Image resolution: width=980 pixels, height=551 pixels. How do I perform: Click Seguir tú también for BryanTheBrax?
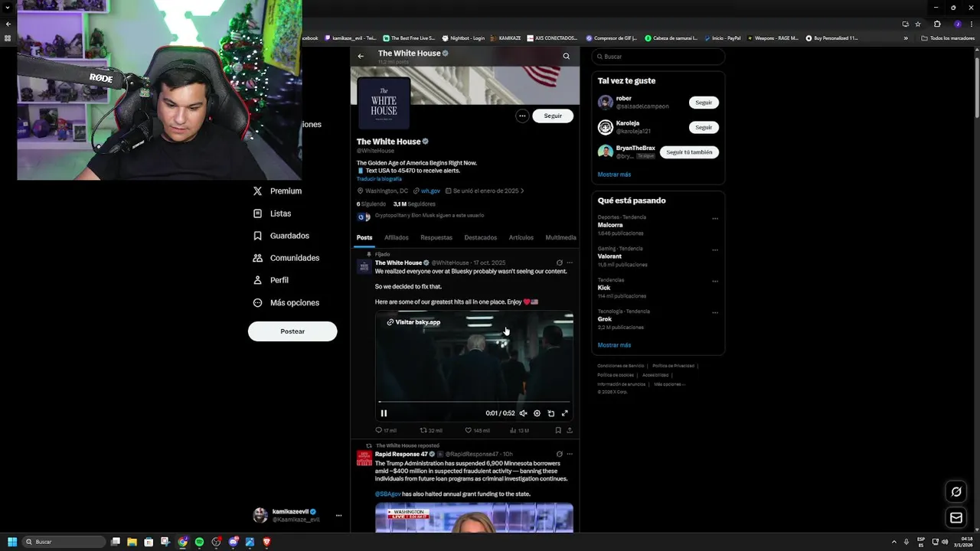click(x=689, y=152)
